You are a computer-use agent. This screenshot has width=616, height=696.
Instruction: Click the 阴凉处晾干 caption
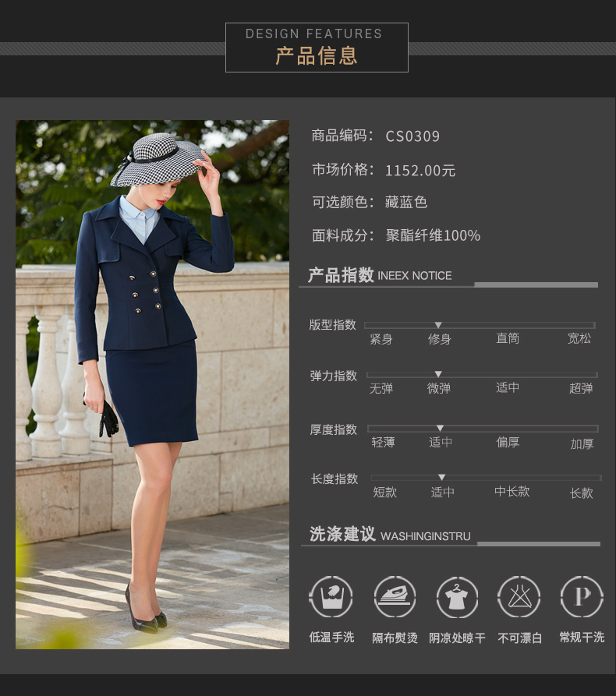457,638
